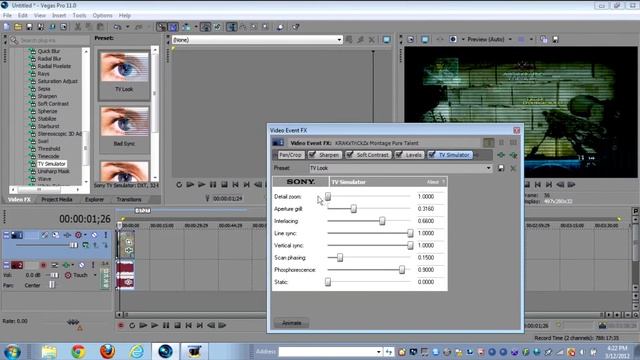Open Event Pan/Crop icon on video clip
The image size is (640, 360).
pyautogui.click(x=129, y=242)
